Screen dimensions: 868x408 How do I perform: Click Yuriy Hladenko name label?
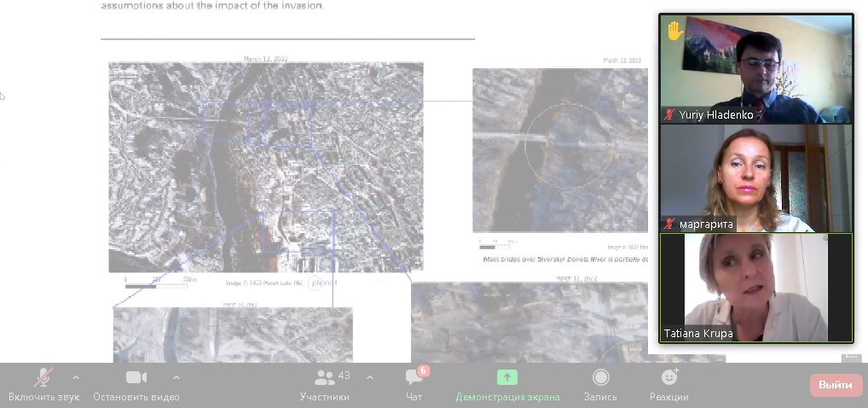[716, 115]
